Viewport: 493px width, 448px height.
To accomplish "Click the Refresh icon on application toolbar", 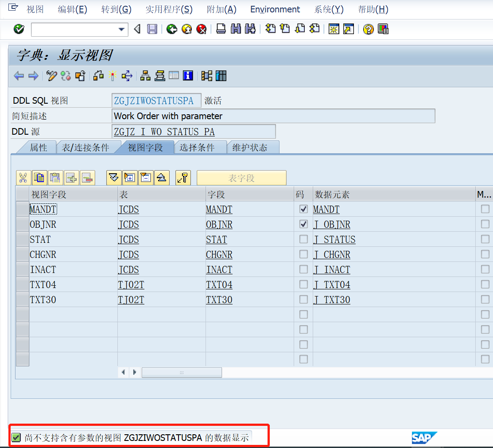I will pos(66,76).
